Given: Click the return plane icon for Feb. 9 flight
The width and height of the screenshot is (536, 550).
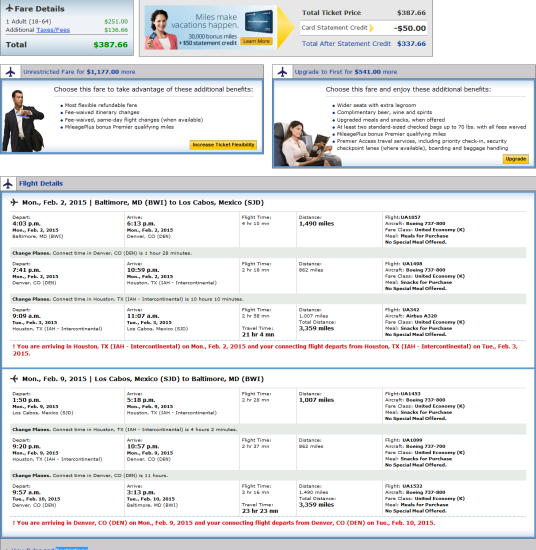Looking at the screenshot, I should [14, 379].
